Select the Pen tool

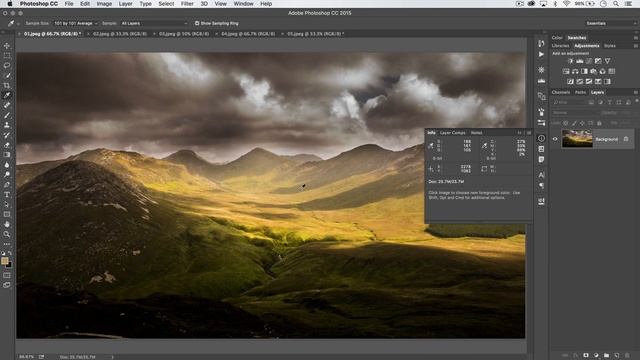tap(7, 184)
